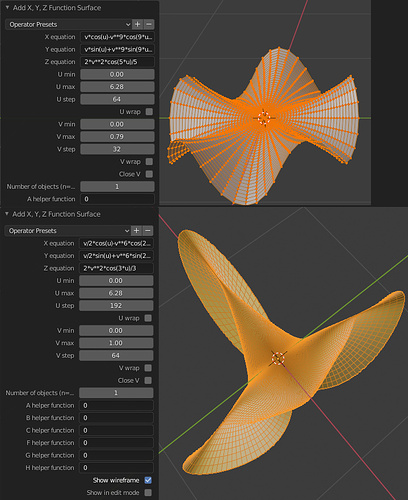408x500 pixels.
Task: Click the V max value 0.79
Action: [117, 137]
